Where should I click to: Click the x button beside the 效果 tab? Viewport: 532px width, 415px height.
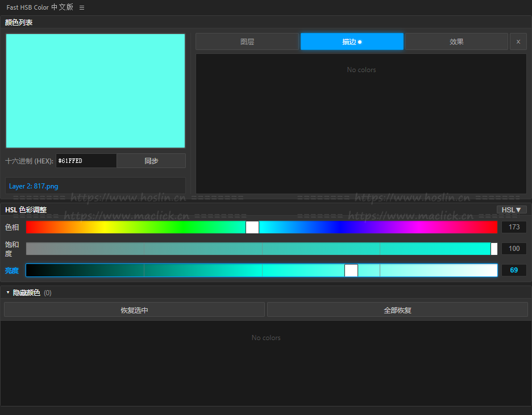pyautogui.click(x=518, y=41)
